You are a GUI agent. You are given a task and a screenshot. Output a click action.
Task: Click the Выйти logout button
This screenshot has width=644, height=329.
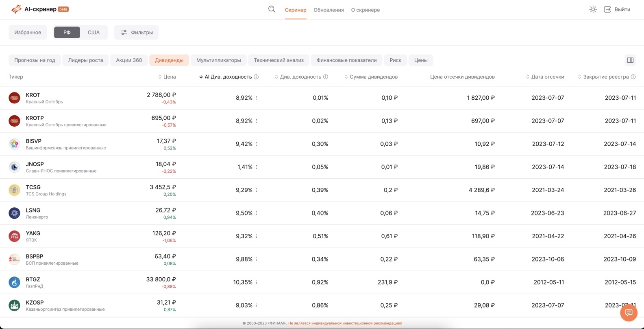tap(617, 9)
